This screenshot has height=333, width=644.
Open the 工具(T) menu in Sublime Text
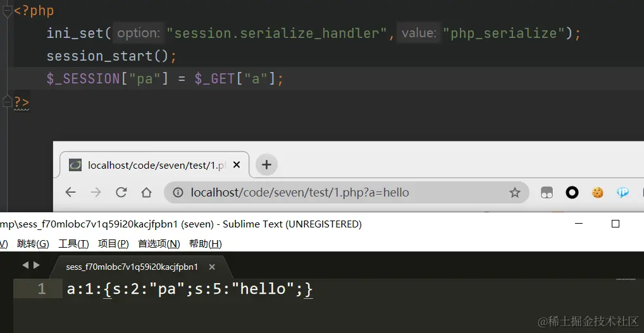pos(73,244)
